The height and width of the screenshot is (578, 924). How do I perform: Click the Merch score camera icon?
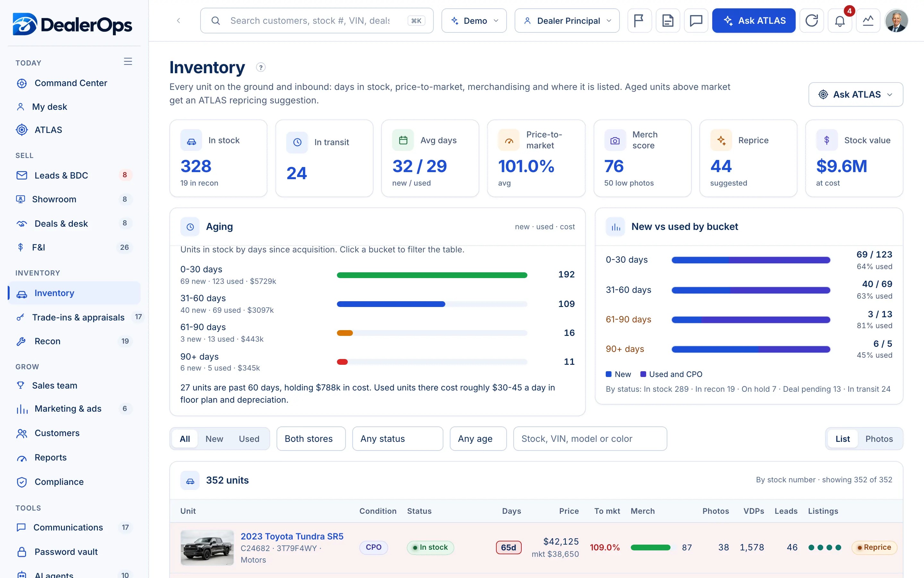(615, 140)
